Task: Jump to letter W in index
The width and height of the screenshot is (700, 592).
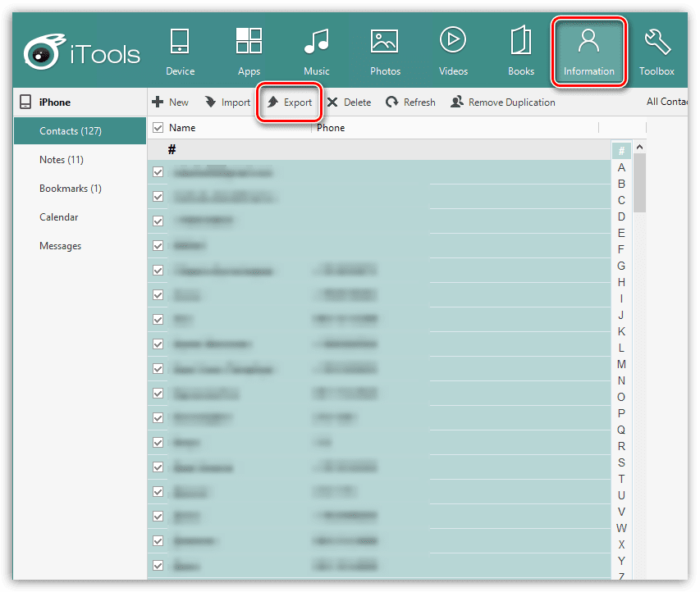Action: [621, 528]
